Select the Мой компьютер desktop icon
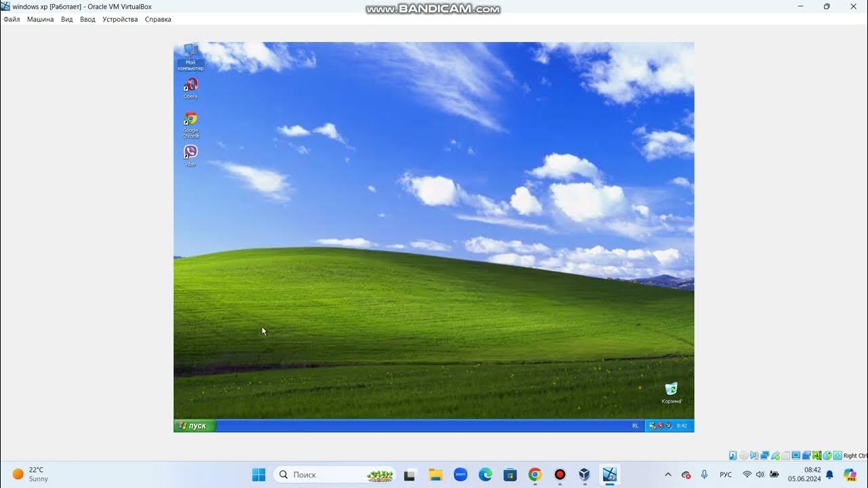This screenshot has width=868, height=488. pyautogui.click(x=191, y=57)
